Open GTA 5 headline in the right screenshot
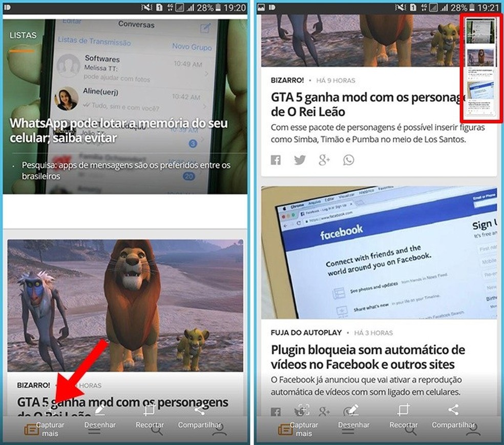This screenshot has height=445, width=504. 368,104
